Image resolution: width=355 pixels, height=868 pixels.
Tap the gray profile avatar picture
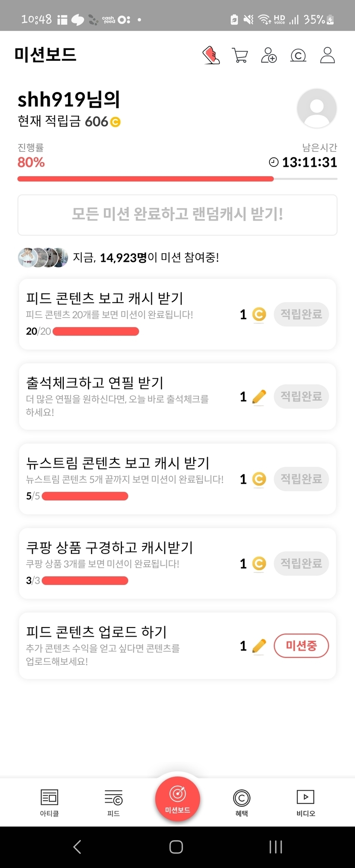tap(317, 108)
